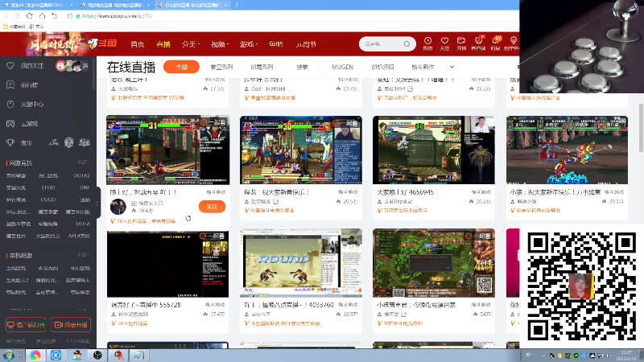Open the KOF stream thumbnail with timer 31
Image resolution: width=644 pixels, height=362 pixels.
(167, 150)
